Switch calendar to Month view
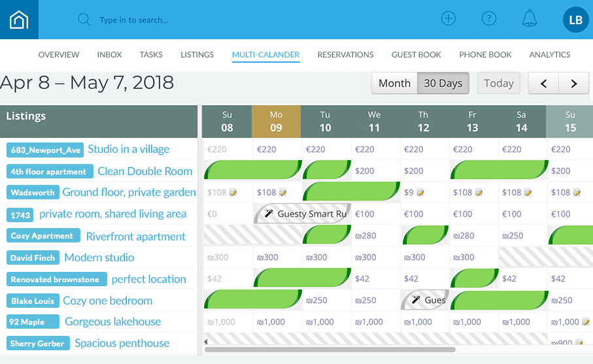The height and width of the screenshot is (364, 593). [x=394, y=83]
